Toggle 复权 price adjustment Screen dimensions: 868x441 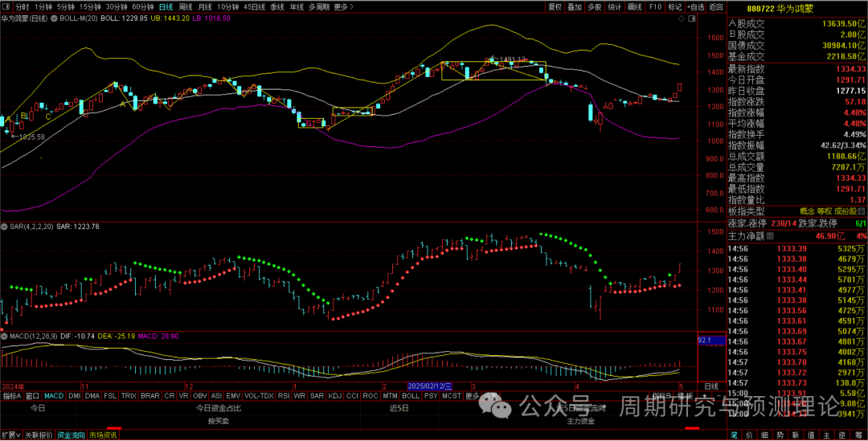(x=555, y=6)
